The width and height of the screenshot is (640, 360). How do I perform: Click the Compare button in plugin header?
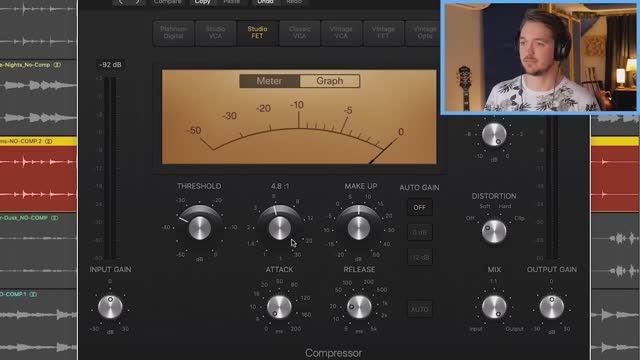tap(167, 2)
